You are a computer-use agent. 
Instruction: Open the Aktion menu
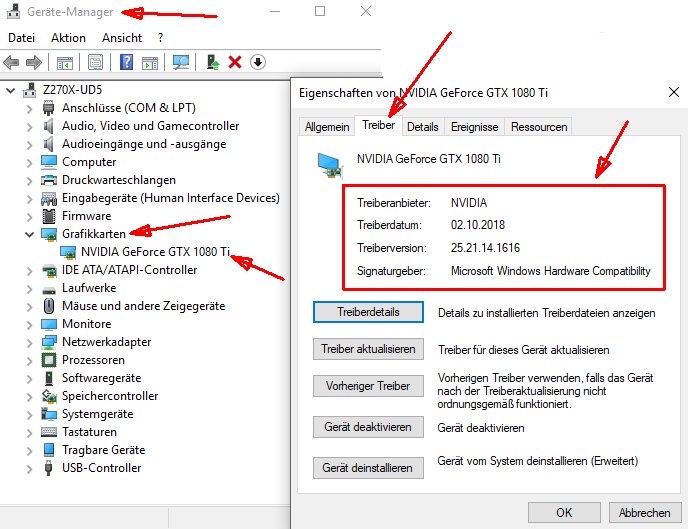(x=68, y=38)
